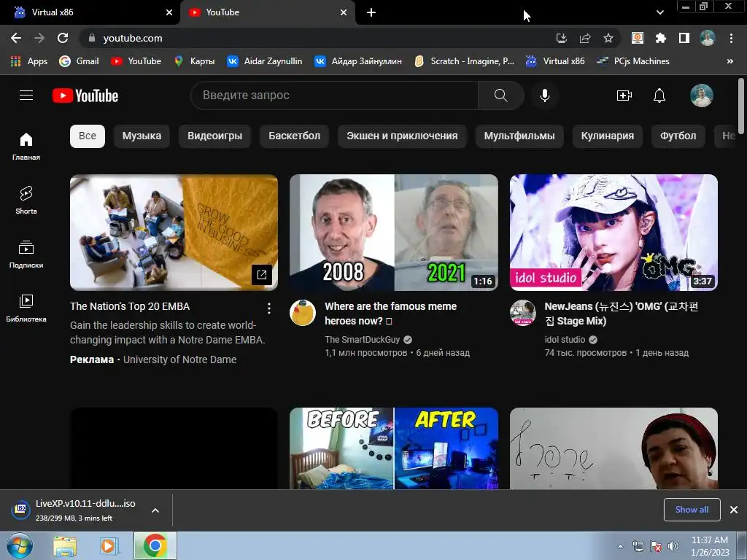Open Библиотека in the sidebar

click(26, 308)
